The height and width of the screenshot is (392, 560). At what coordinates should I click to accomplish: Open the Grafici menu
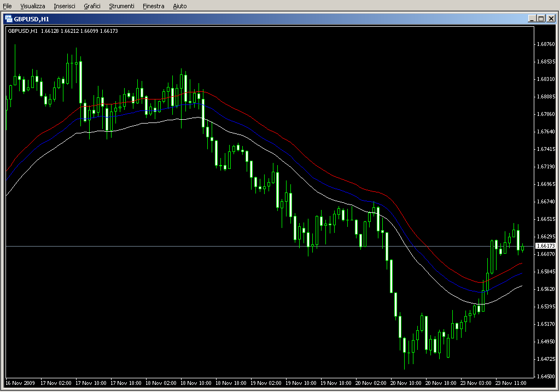coord(92,6)
